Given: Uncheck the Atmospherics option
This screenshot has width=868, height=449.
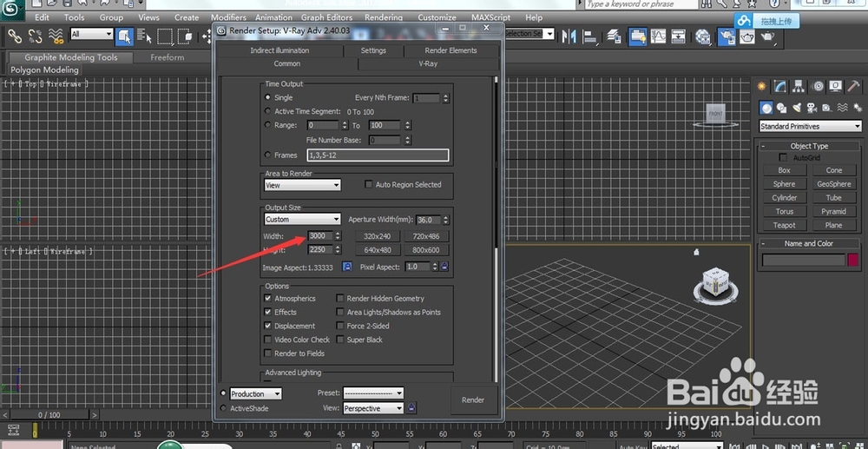Looking at the screenshot, I should (268, 299).
